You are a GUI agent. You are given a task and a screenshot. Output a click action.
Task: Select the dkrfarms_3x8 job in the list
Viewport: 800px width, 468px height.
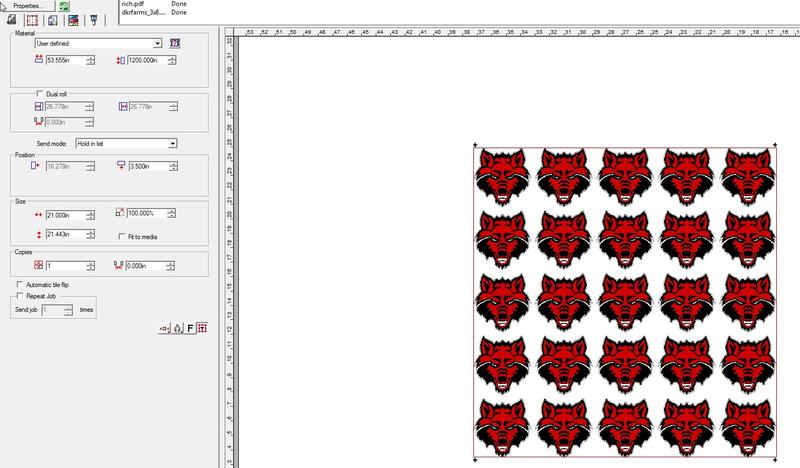click(x=143, y=12)
